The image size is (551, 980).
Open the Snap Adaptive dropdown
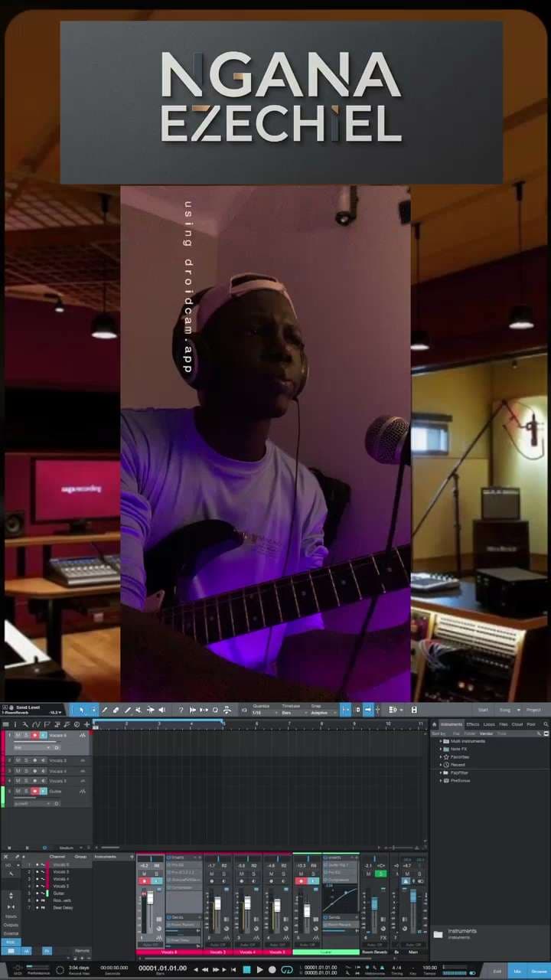click(322, 713)
